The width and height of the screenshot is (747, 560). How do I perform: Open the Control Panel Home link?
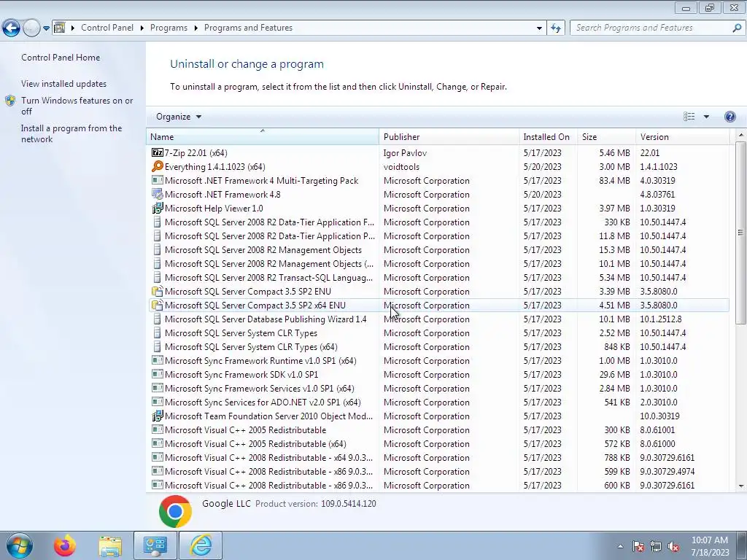[x=61, y=58]
